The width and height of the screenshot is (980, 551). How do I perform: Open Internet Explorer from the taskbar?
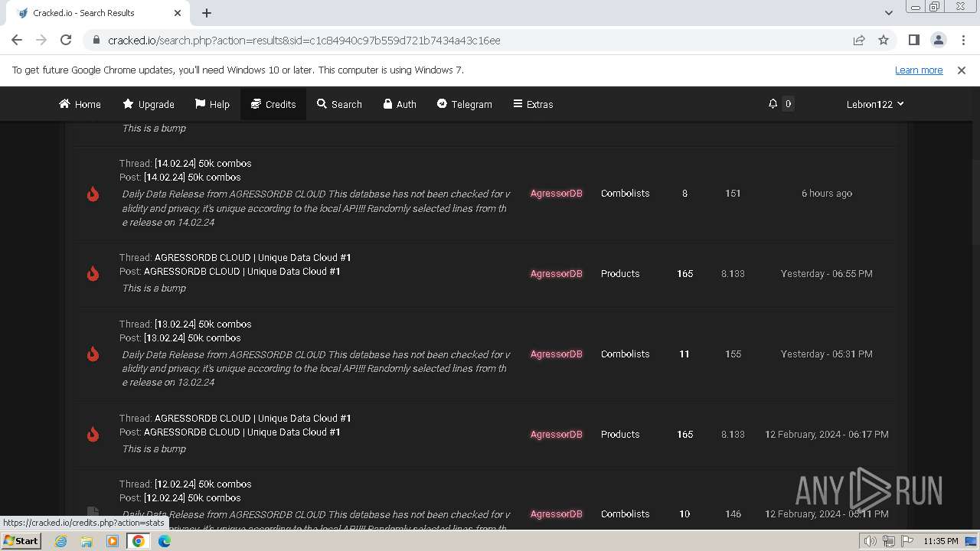tap(60, 541)
